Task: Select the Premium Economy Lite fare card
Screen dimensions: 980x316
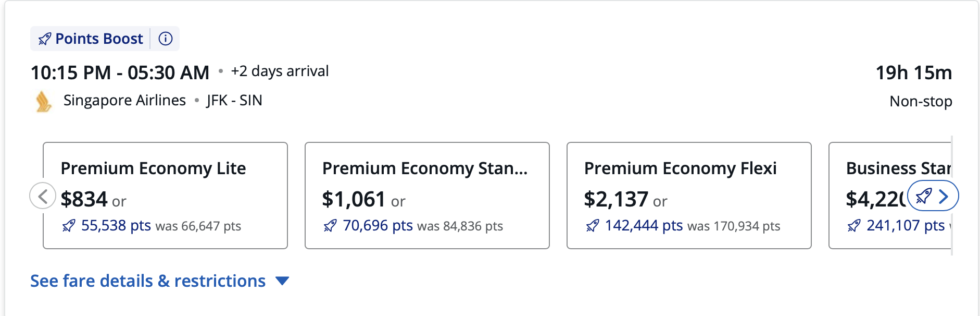Action: (165, 196)
